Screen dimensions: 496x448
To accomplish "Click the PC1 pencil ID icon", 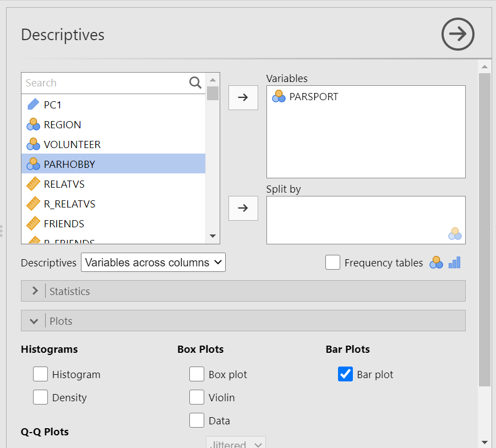I will coord(33,105).
